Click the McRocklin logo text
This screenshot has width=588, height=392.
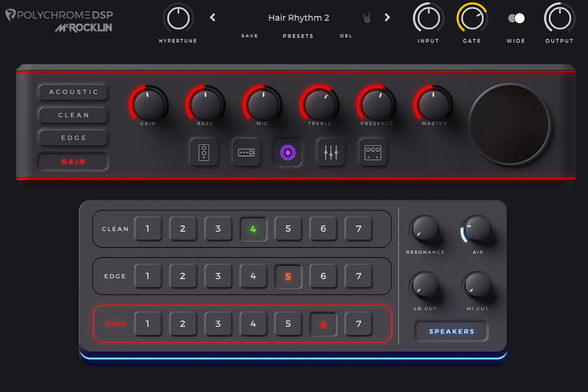(83, 28)
